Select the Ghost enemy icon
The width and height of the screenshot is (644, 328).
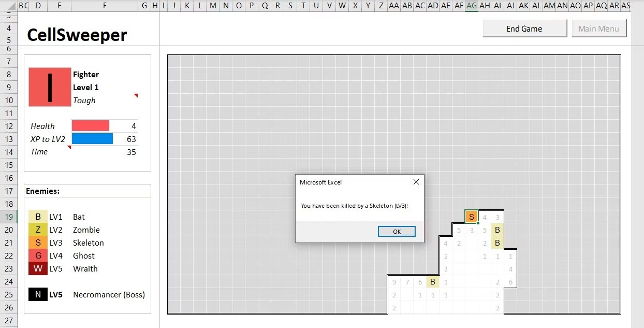38,255
